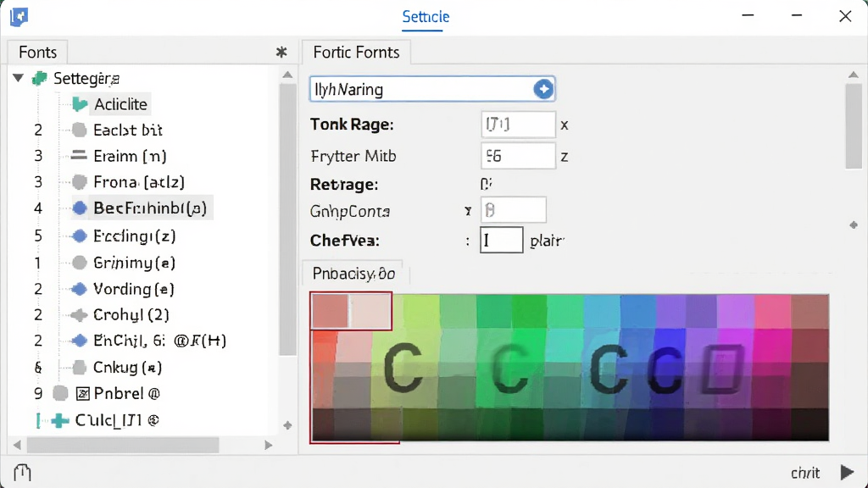Collapse the Settegera tree root

pos(19,78)
